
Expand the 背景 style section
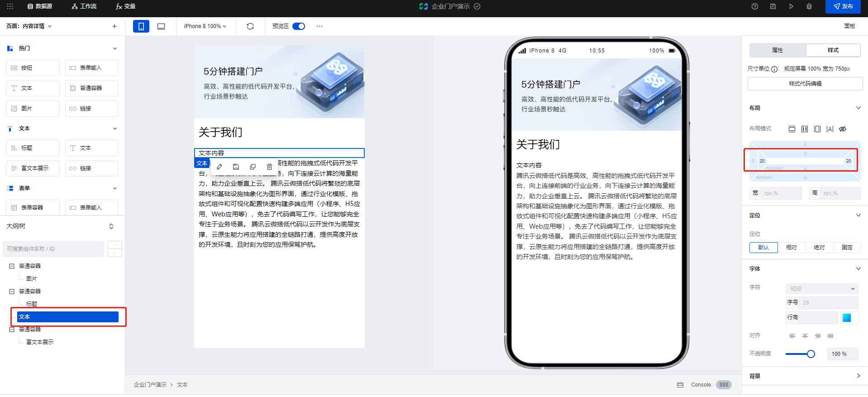858,376
